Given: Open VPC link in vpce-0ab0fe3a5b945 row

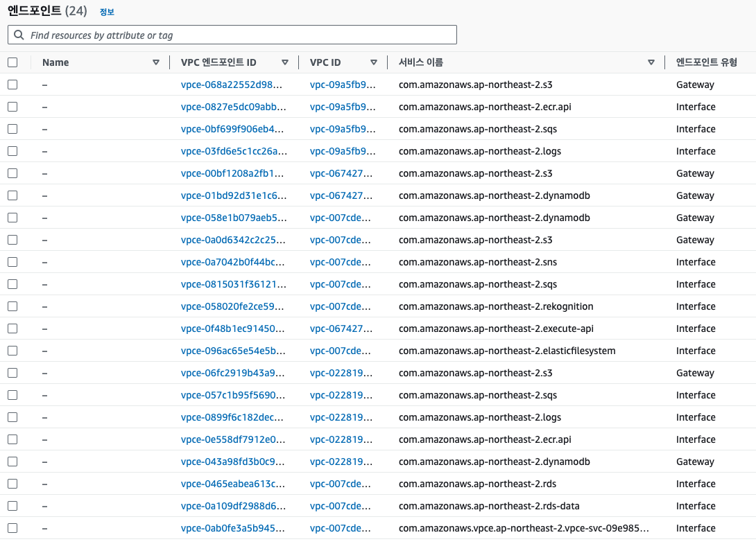Looking at the screenshot, I should pyautogui.click(x=341, y=528).
